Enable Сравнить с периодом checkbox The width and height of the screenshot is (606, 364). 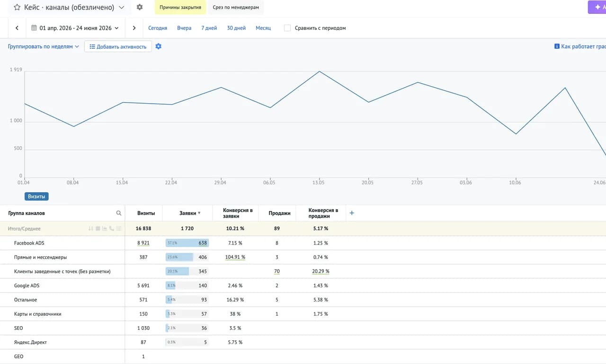coord(287,28)
